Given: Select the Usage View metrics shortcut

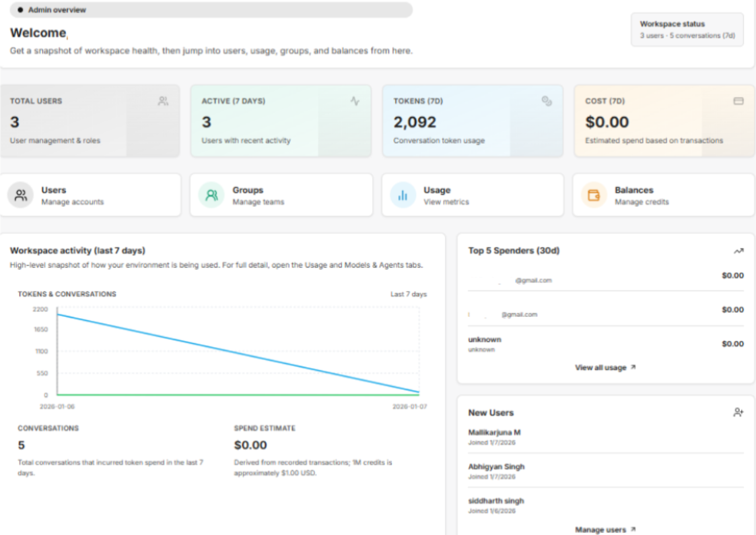Looking at the screenshot, I should [x=473, y=195].
